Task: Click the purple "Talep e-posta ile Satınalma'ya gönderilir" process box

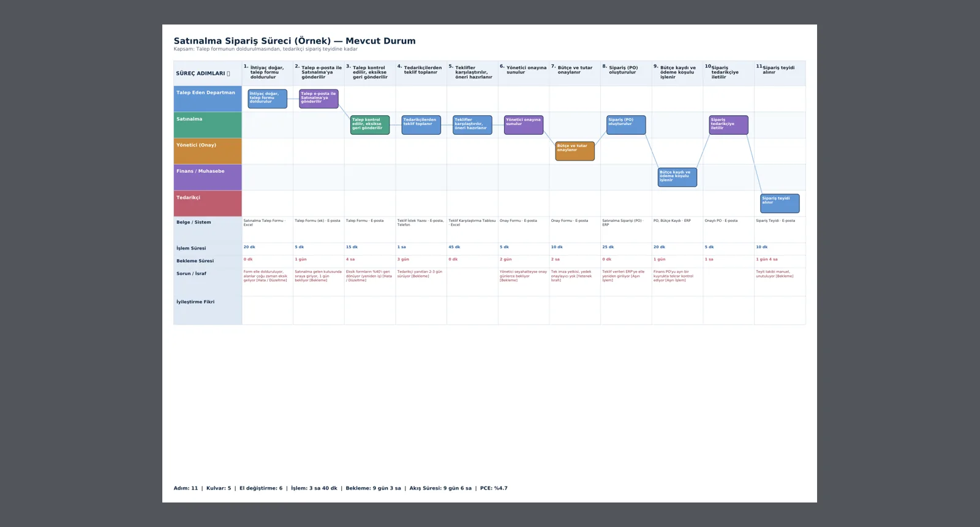Action: coord(318,99)
